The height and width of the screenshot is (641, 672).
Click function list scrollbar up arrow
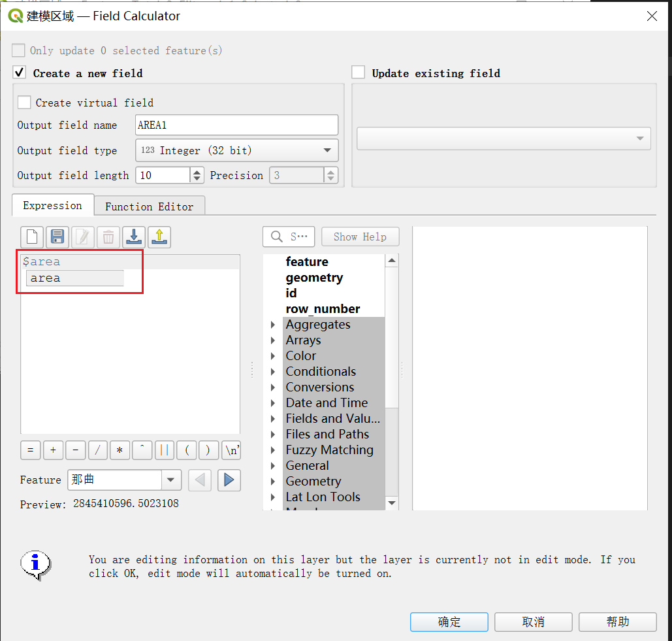[x=392, y=261]
